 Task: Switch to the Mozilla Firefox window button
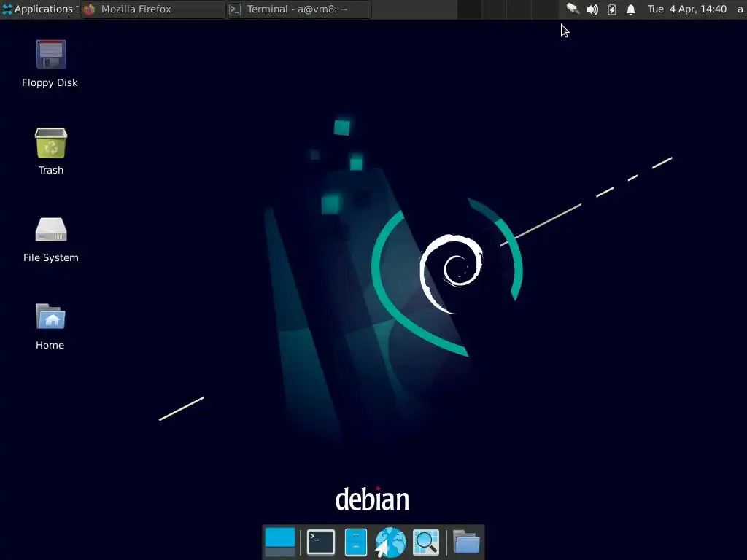tap(153, 9)
